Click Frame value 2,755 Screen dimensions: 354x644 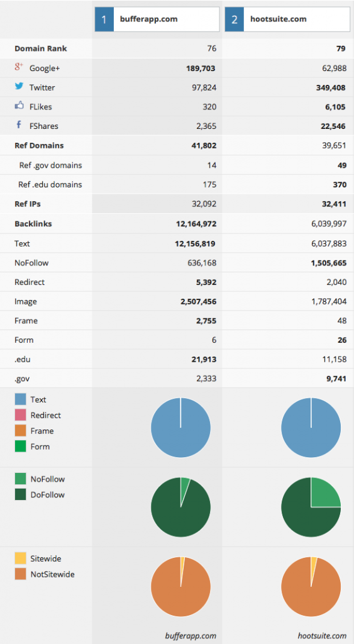click(x=207, y=321)
